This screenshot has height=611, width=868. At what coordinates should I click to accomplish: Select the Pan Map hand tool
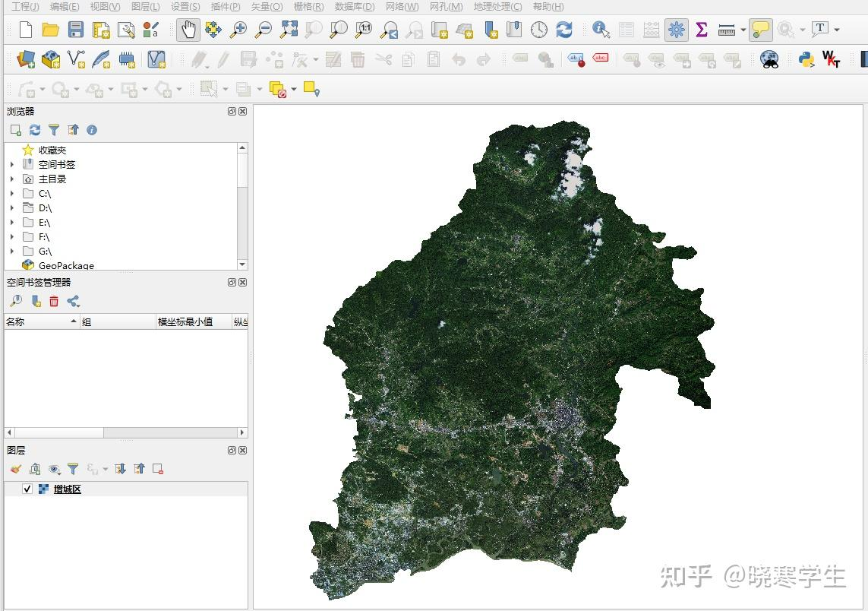click(x=188, y=30)
